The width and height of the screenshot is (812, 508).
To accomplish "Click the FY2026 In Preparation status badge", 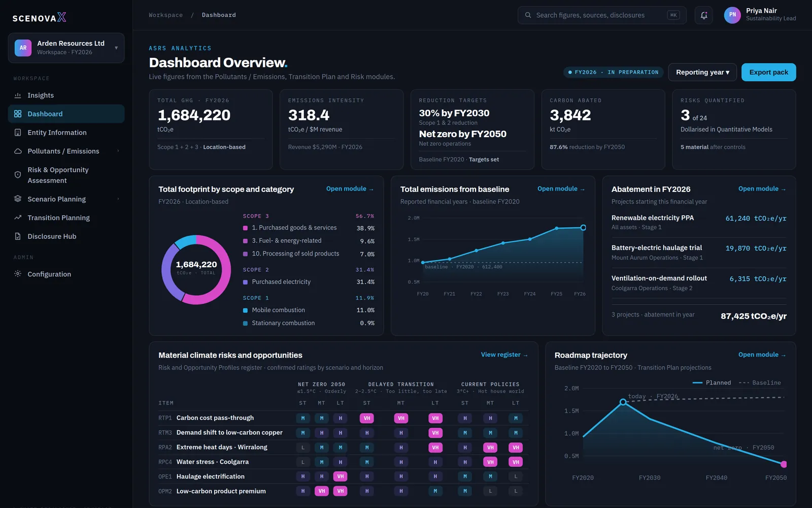I will click(x=613, y=72).
